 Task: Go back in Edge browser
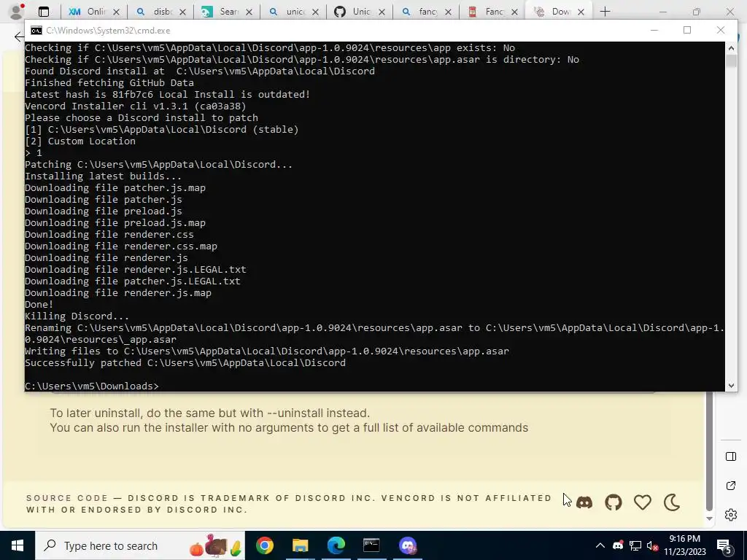coord(18,36)
